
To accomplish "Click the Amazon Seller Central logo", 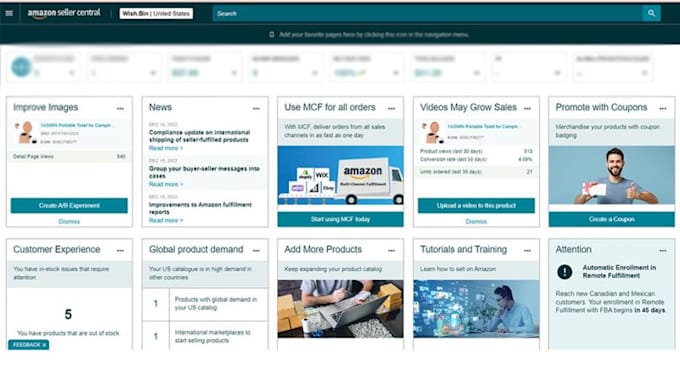I will click(x=64, y=13).
